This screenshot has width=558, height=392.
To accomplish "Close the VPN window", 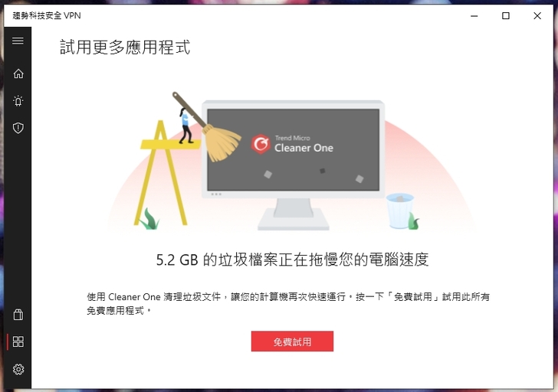I will tap(537, 15).
